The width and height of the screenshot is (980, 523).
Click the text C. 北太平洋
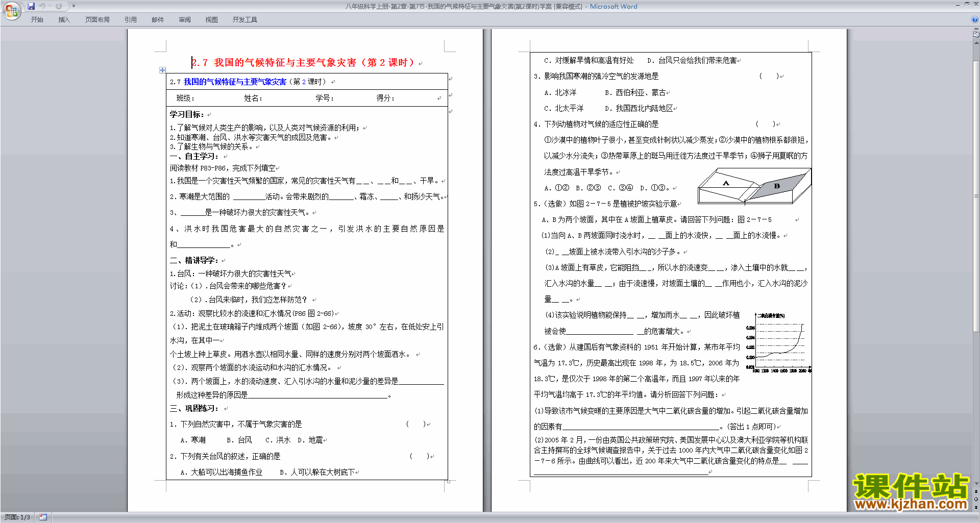pos(563,108)
